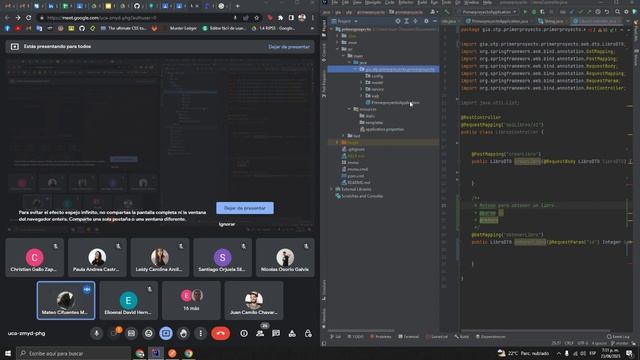Screen dimensions: 640x360
Task: Click Windows taskbar search box
Action: [73, 353]
